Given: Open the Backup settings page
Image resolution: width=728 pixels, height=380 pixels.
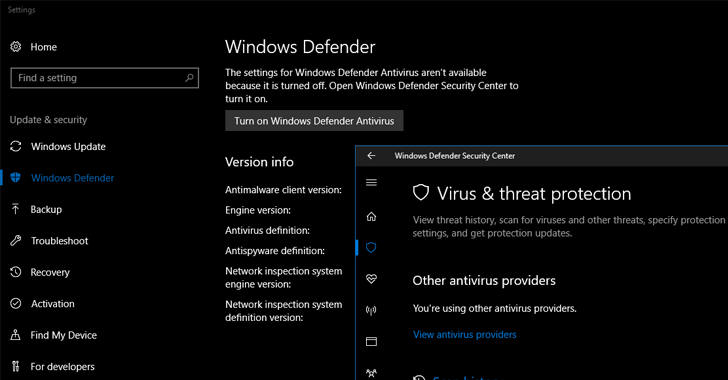Looking at the screenshot, I should (x=46, y=210).
